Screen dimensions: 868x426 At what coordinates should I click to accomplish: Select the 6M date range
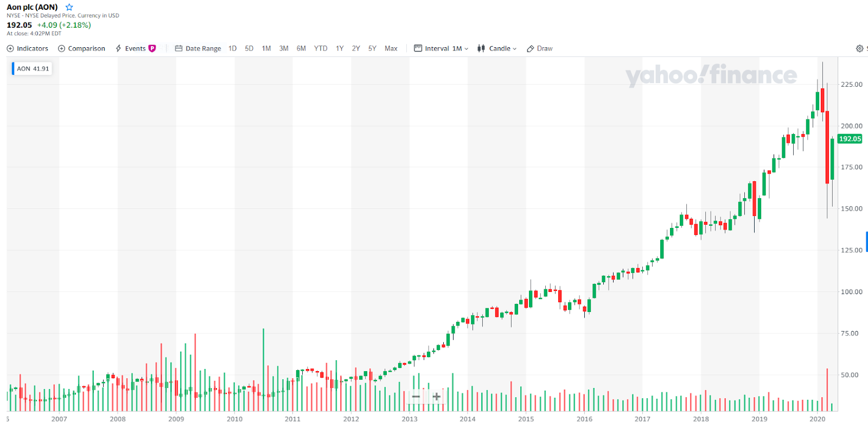301,48
